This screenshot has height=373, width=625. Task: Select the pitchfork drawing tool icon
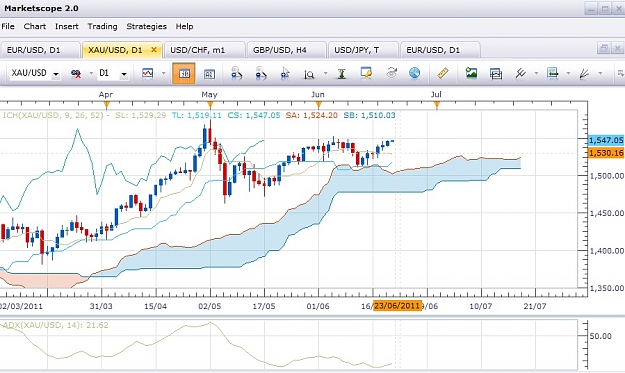521,73
